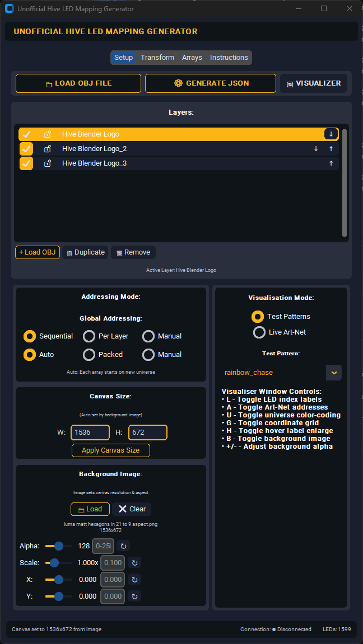
Task: Click the Y offset entry field
Action: click(x=113, y=596)
